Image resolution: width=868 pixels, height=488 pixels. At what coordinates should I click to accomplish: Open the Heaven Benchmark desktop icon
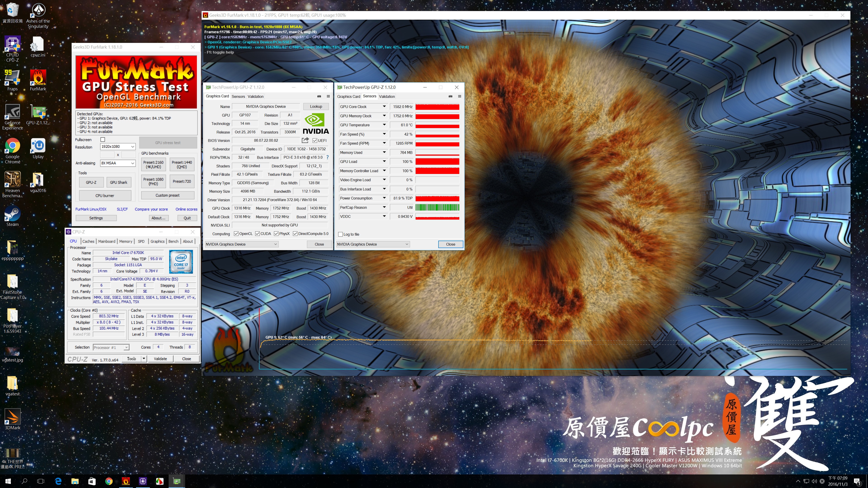12,184
